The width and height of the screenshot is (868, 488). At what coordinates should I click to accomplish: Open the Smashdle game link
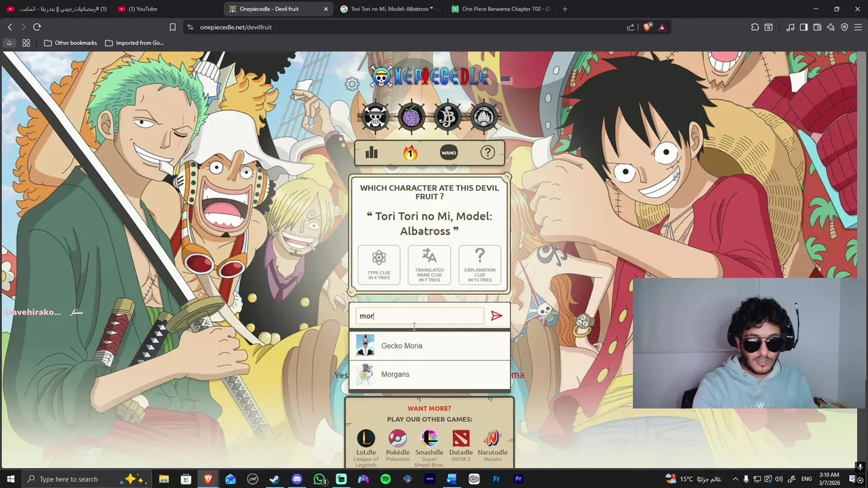429,447
